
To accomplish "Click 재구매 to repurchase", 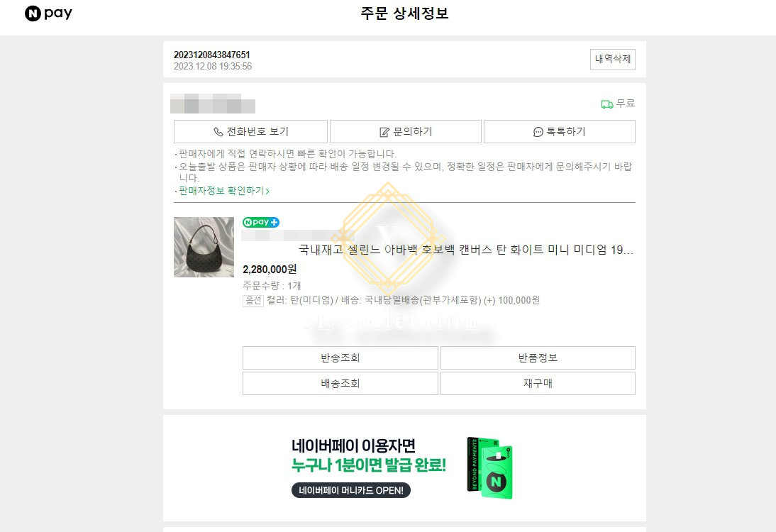I will coord(538,383).
